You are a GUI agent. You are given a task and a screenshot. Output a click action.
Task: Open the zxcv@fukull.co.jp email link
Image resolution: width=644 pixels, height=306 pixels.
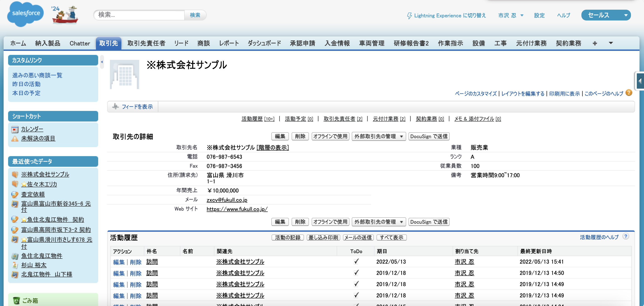227,200
